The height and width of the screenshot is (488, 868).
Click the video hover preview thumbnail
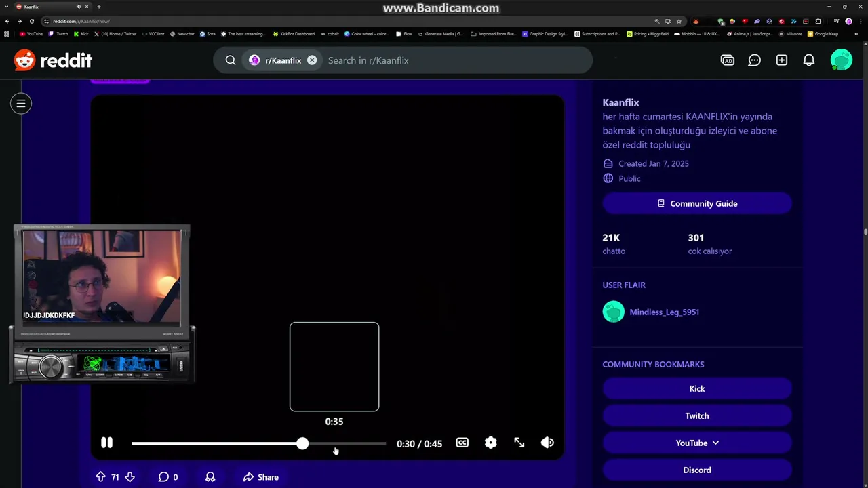point(334,367)
